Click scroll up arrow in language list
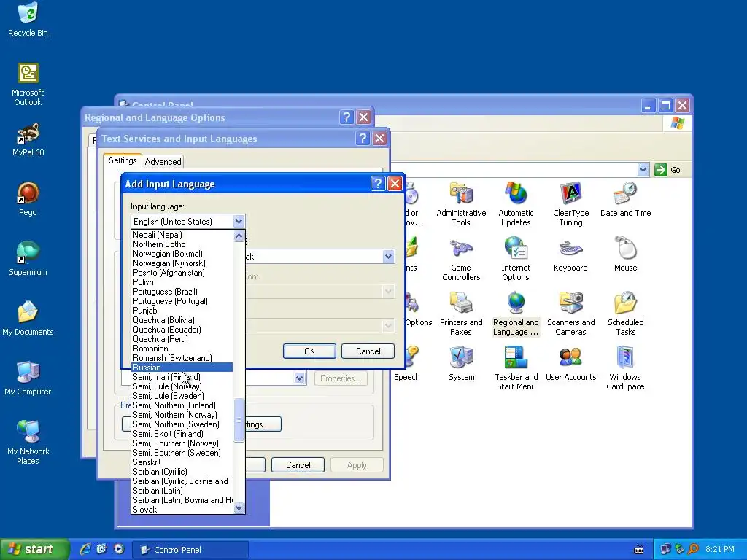 (239, 236)
